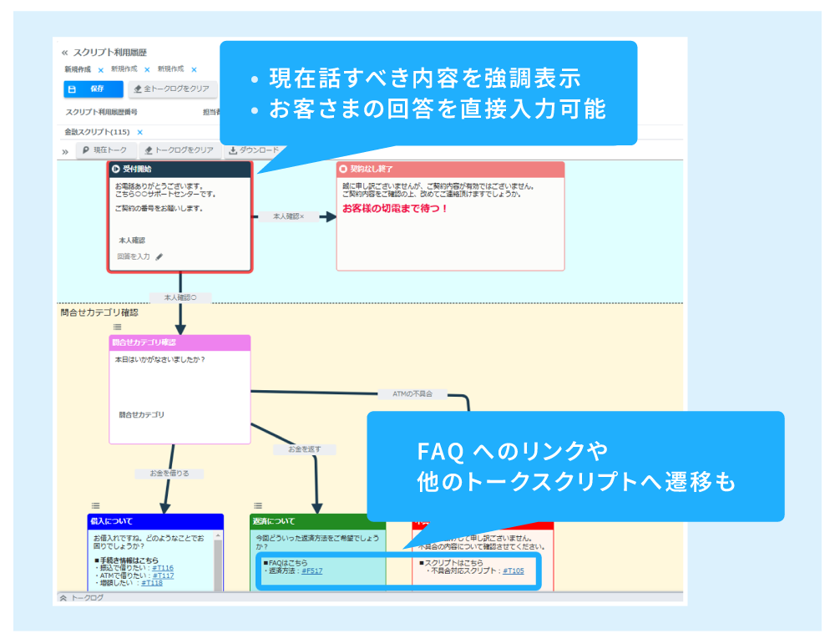Click the download icon on the ダウンロード button
Screen dimensions: 835x644
(234, 150)
